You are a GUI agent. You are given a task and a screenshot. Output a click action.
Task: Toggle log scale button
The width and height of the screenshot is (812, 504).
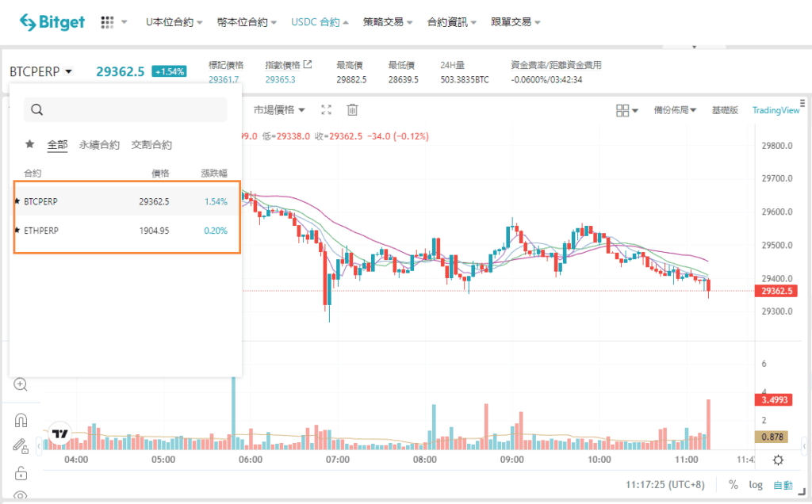click(756, 485)
